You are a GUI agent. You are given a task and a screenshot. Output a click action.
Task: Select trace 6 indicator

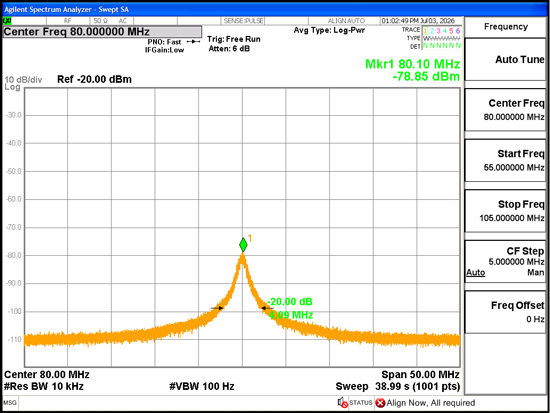point(457,31)
